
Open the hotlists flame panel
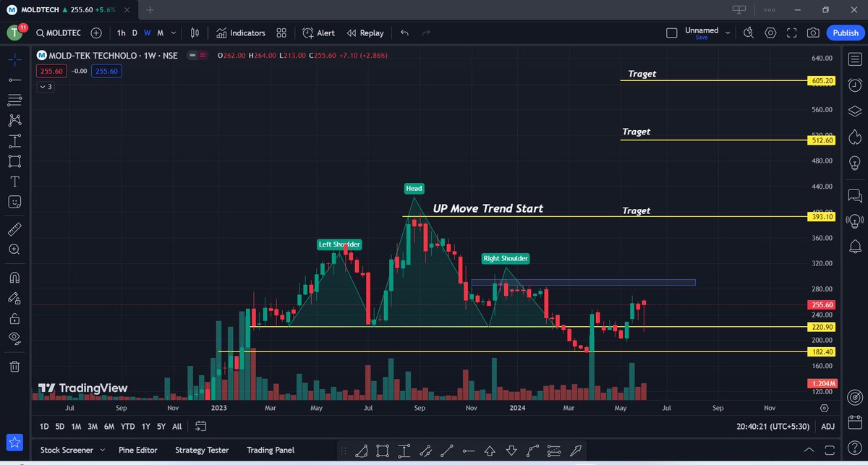tap(854, 137)
